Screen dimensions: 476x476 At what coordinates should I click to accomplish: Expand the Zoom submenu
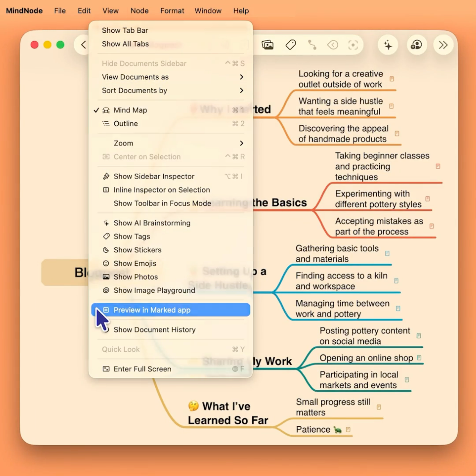(170, 143)
